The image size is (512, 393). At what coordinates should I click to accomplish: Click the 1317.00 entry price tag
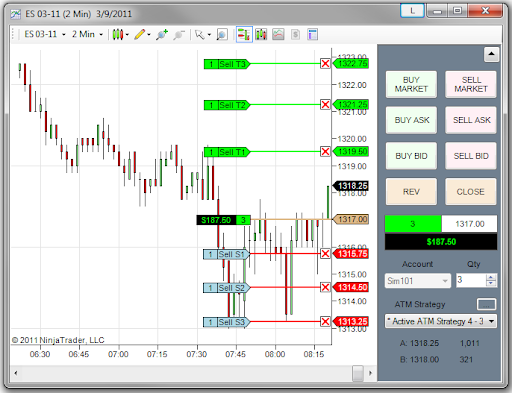click(x=351, y=219)
